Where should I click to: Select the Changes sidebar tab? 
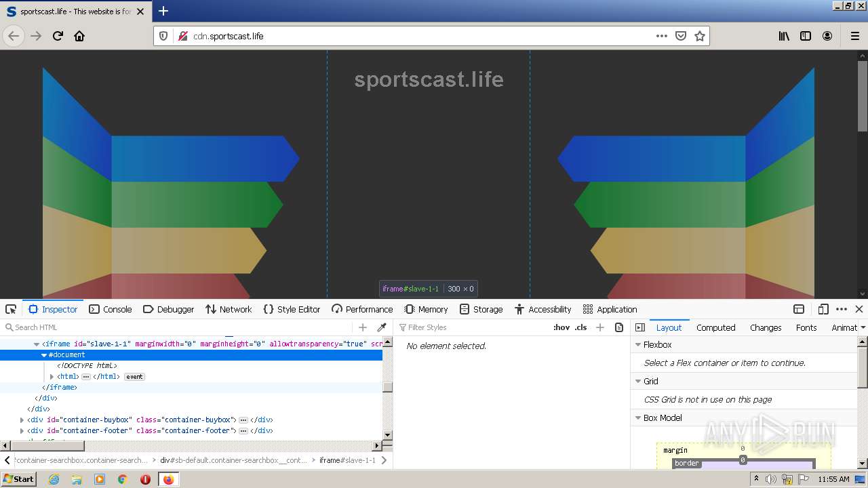pyautogui.click(x=766, y=327)
